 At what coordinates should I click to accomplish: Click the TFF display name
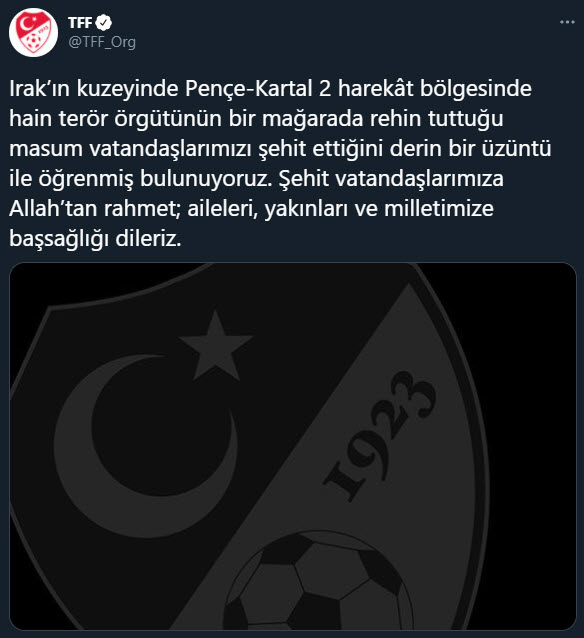tap(80, 23)
